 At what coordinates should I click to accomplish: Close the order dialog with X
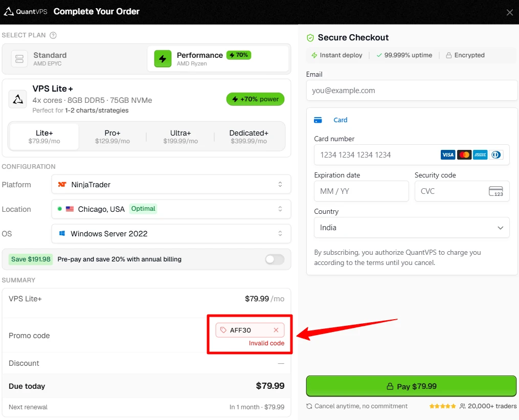[509, 13]
